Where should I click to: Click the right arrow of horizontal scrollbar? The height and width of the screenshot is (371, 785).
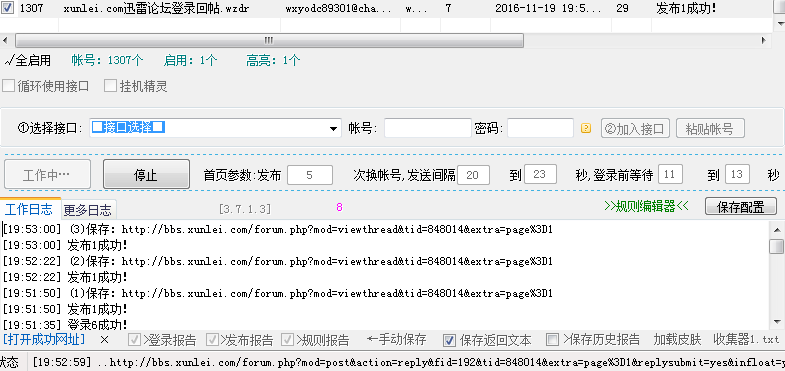pyautogui.click(x=764, y=40)
